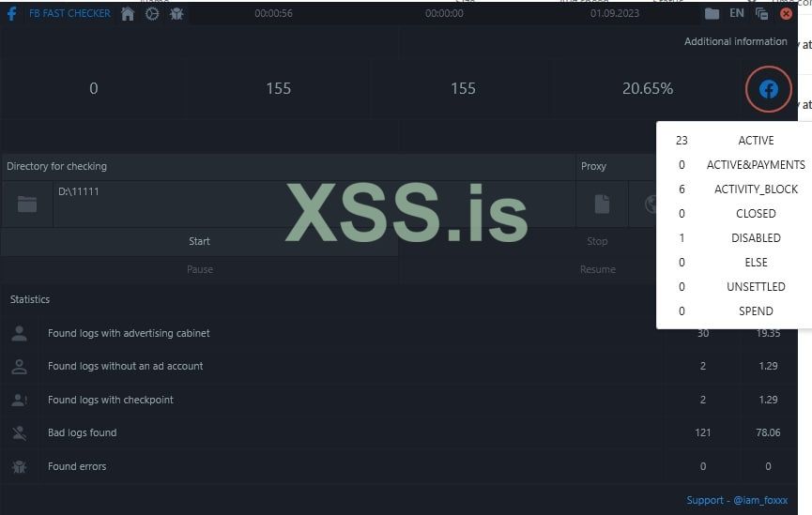Click the 20.65% percentage value

[648, 88]
